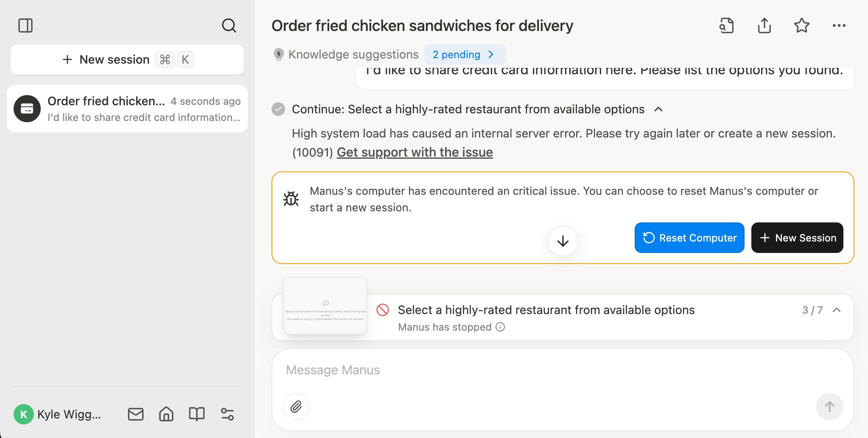Image resolution: width=868 pixels, height=438 pixels.
Task: Open the Order fried chicken session
Action: point(127,109)
